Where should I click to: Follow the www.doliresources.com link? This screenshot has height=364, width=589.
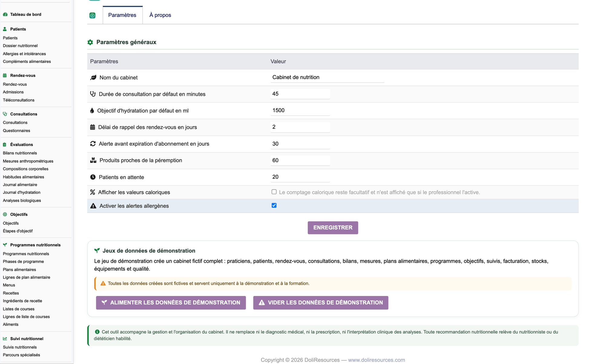coord(376,360)
